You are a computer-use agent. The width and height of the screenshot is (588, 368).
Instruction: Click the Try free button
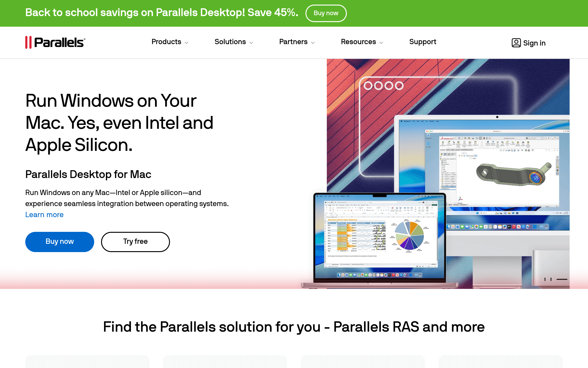pyautogui.click(x=135, y=242)
